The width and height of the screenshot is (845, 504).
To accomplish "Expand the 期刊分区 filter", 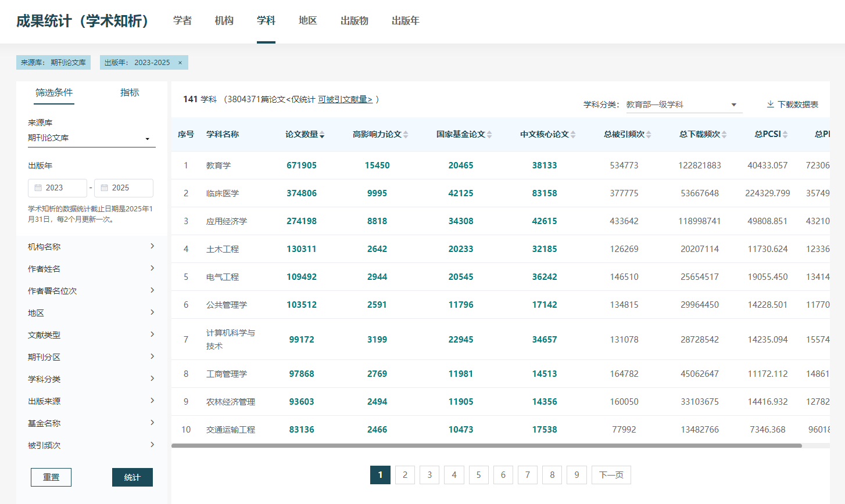I will tap(92, 357).
